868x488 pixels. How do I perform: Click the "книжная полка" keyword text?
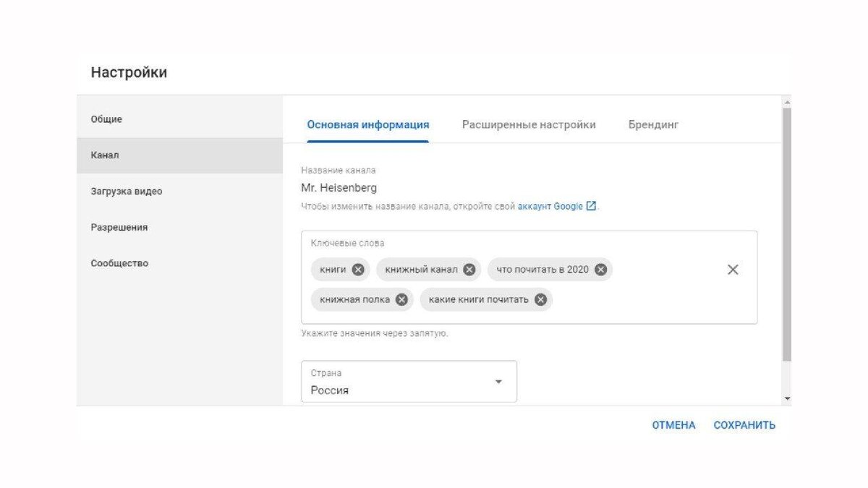click(354, 299)
